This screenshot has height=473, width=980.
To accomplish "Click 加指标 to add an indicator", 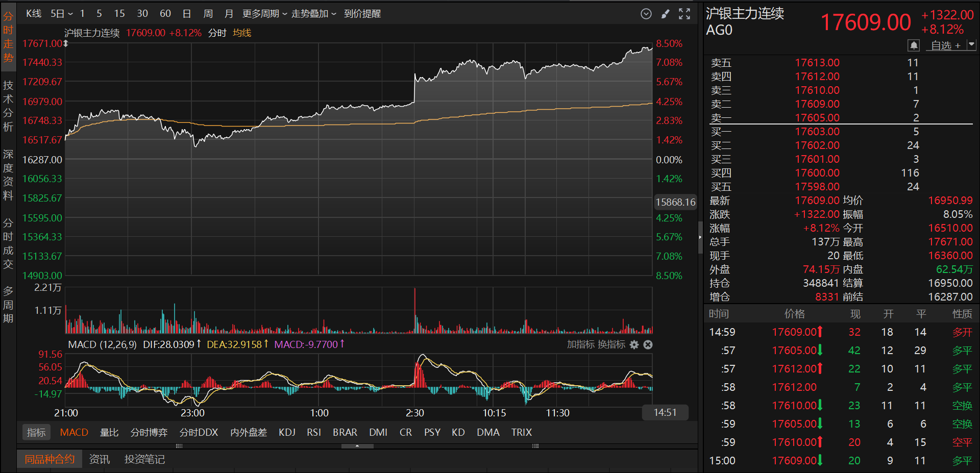I will (x=581, y=345).
